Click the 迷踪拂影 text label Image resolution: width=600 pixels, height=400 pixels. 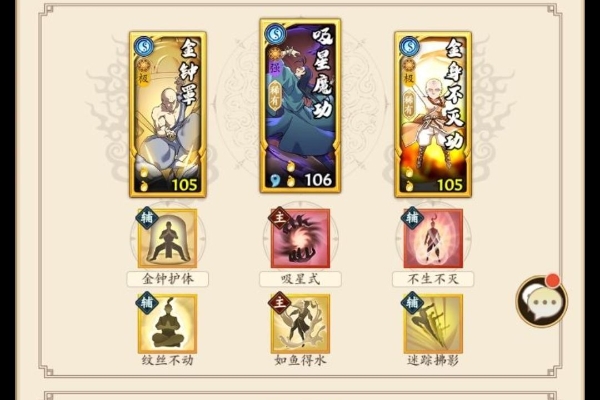point(433,361)
